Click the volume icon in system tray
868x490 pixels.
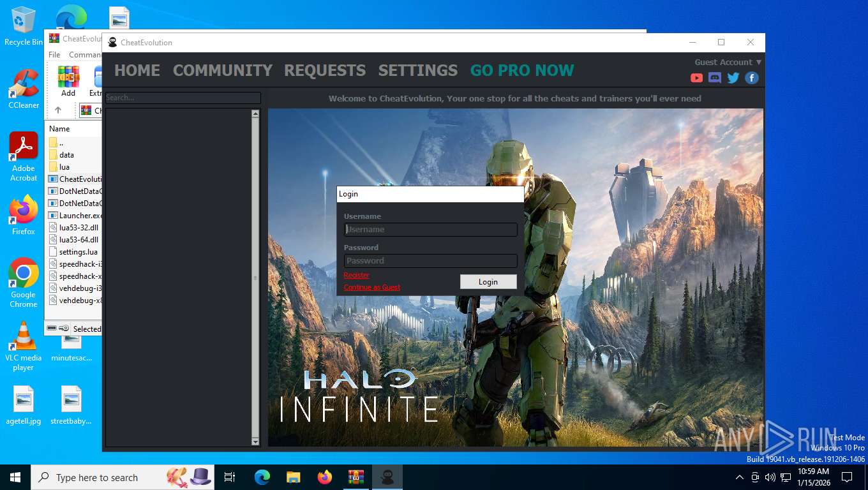click(770, 477)
